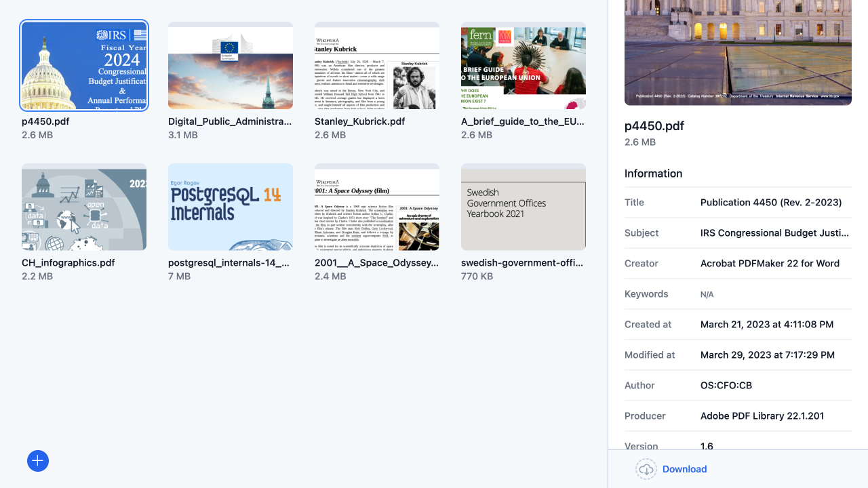Select the Created at timestamp
Viewport: 868px width, 488px height.
(766, 324)
